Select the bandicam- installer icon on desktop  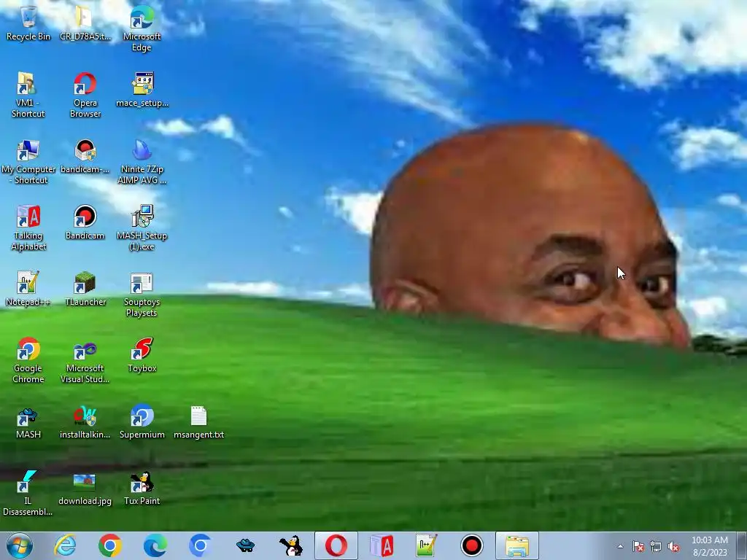click(x=85, y=156)
